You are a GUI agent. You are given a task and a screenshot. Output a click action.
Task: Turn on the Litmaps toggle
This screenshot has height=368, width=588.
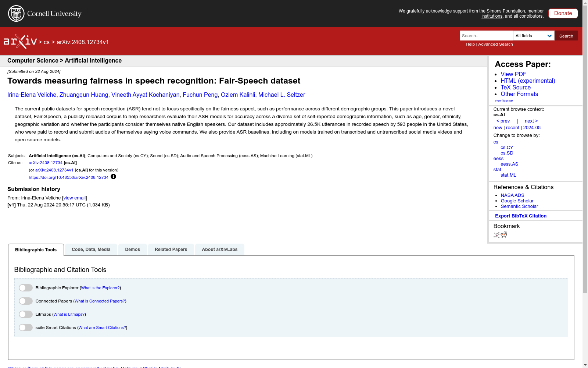26,314
